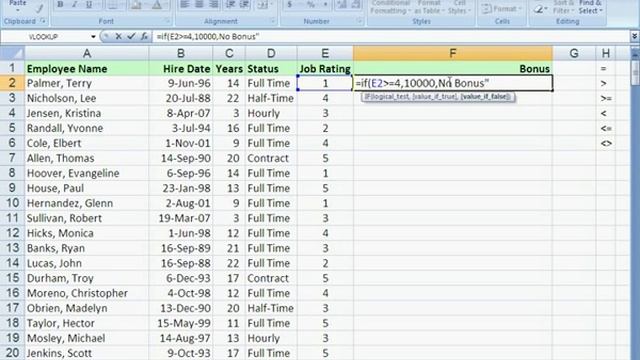Viewport: 640px width, 360px height.
Task: Click inside the formula bar text
Action: point(207,37)
